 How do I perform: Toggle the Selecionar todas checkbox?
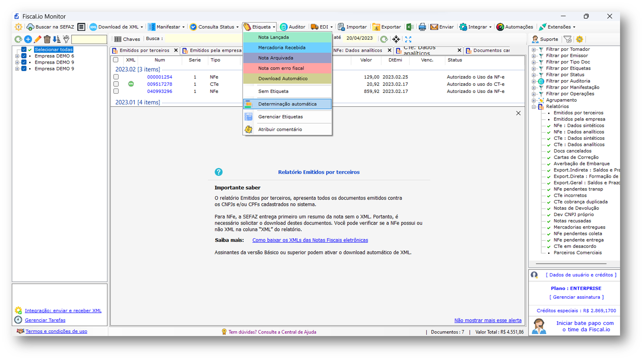tap(24, 49)
